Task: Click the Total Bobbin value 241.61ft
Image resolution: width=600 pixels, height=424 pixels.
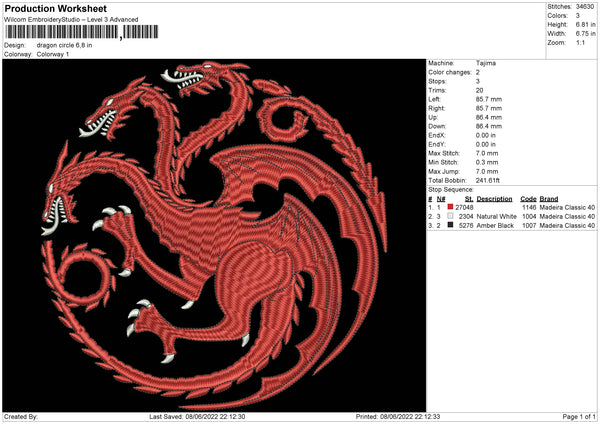Action: pyautogui.click(x=488, y=180)
